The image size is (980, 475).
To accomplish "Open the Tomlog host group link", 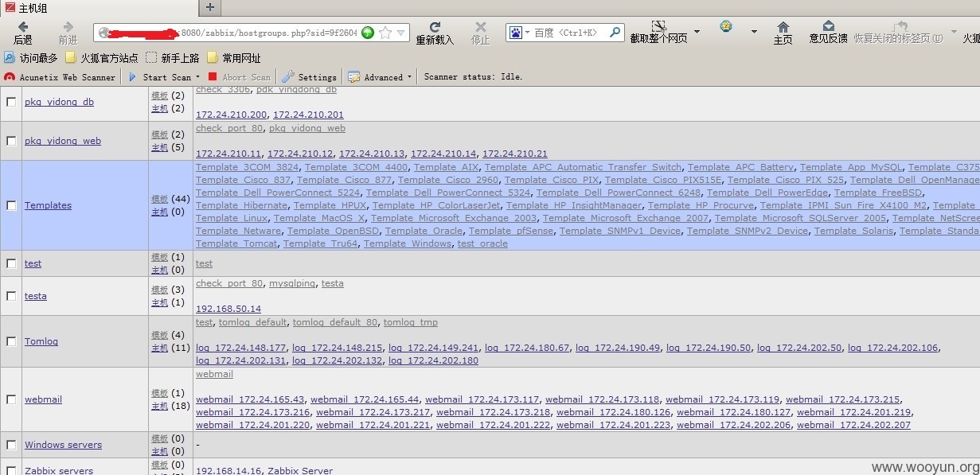I will pyautogui.click(x=41, y=341).
